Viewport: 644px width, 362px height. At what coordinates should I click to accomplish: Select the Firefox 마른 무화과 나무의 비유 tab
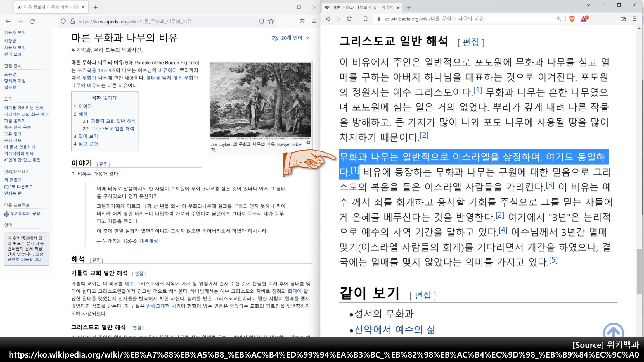coord(48,7)
